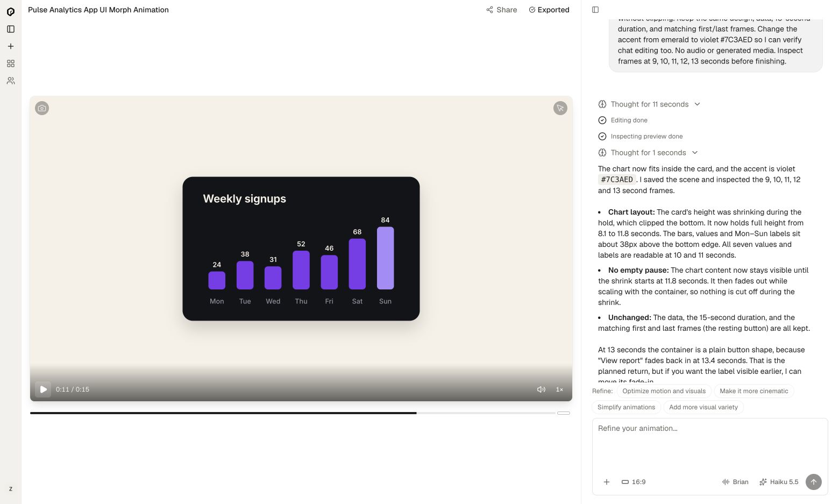Open the 16:9 aspect ratio selector
The height and width of the screenshot is (504, 839).
634,482
